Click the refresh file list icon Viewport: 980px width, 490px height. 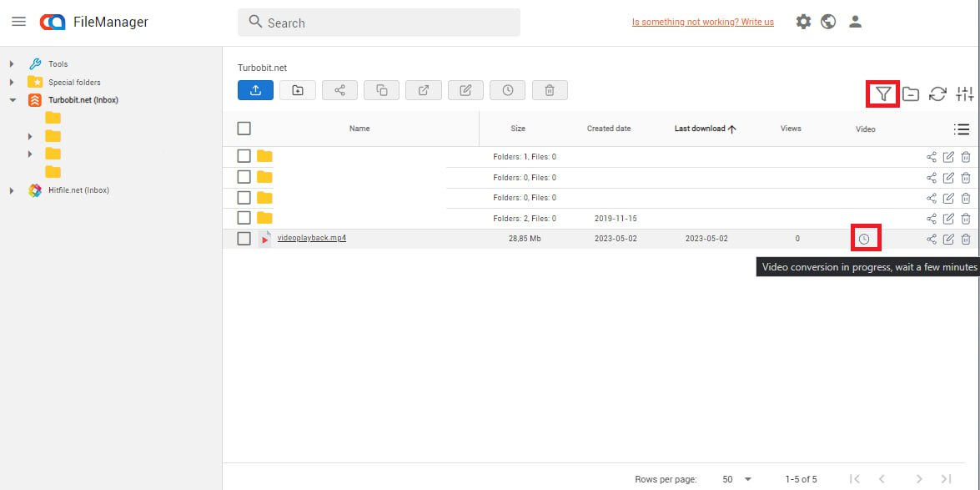pos(937,94)
